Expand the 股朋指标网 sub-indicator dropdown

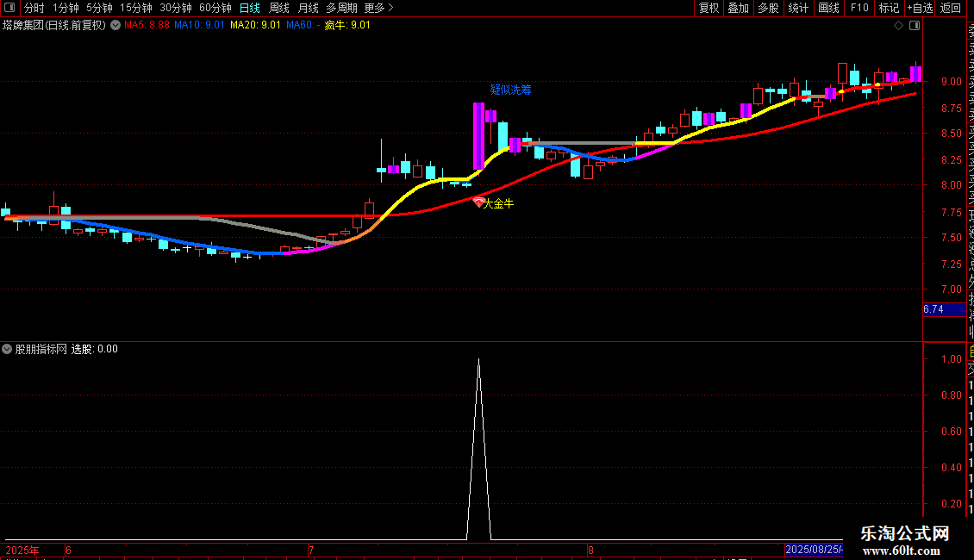pos(7,349)
